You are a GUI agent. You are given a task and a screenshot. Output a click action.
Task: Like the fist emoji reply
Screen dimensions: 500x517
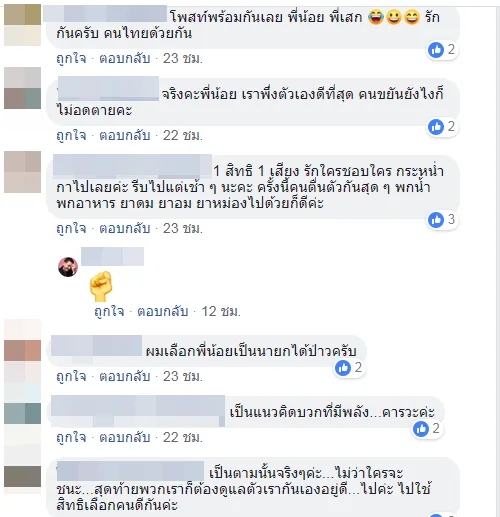pyautogui.click(x=109, y=311)
